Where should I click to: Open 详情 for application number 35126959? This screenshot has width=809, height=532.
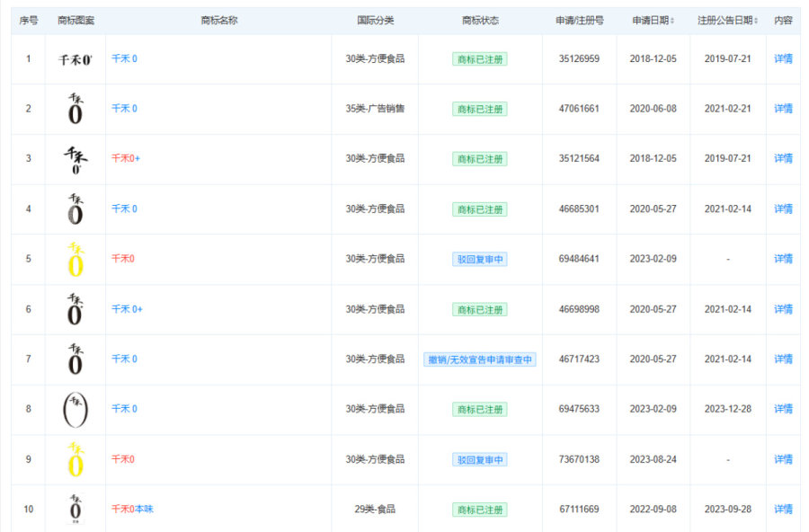783,59
